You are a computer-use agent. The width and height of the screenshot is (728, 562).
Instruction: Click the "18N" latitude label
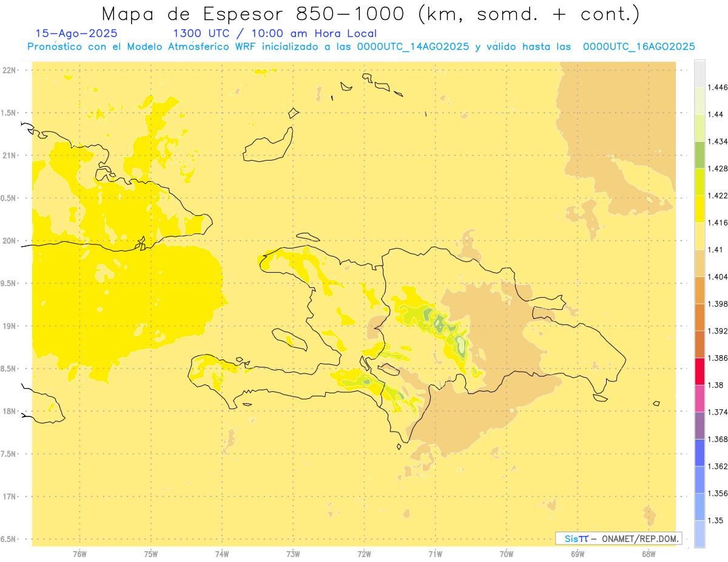click(x=9, y=411)
